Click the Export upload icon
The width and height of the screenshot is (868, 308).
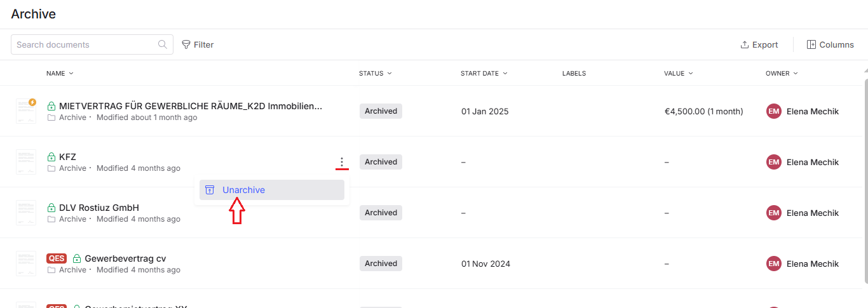[744, 44]
